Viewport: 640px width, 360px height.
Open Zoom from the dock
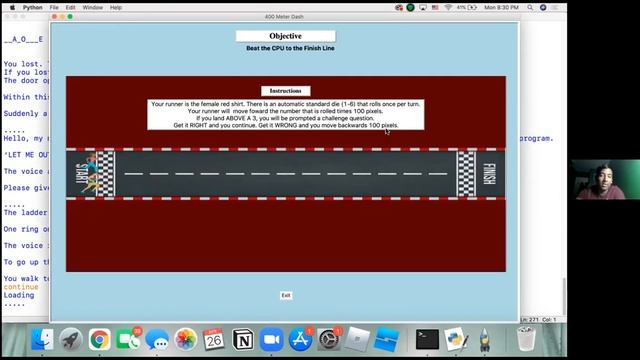pos(271,339)
